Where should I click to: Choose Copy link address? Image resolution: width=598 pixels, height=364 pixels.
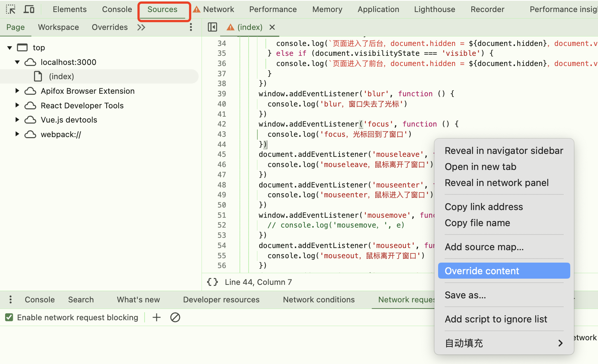tap(504, 207)
